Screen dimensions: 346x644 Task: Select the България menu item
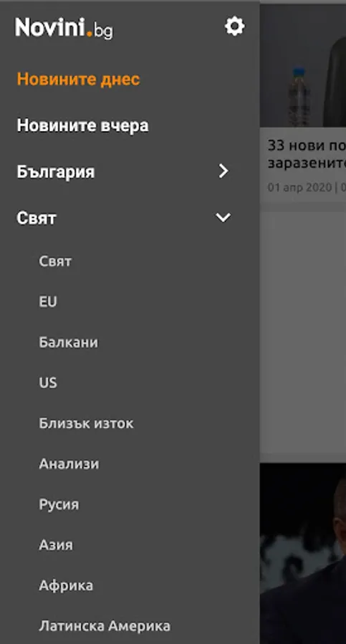click(x=56, y=172)
